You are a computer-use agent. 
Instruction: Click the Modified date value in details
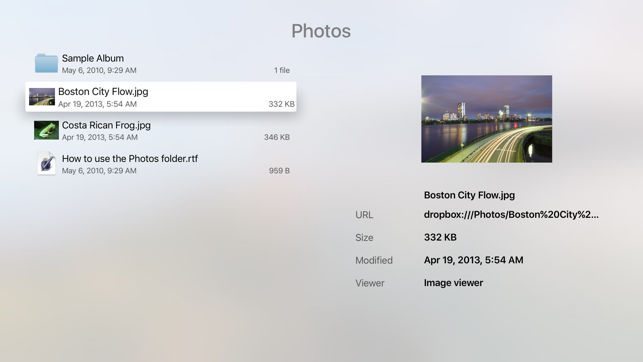[x=473, y=260]
